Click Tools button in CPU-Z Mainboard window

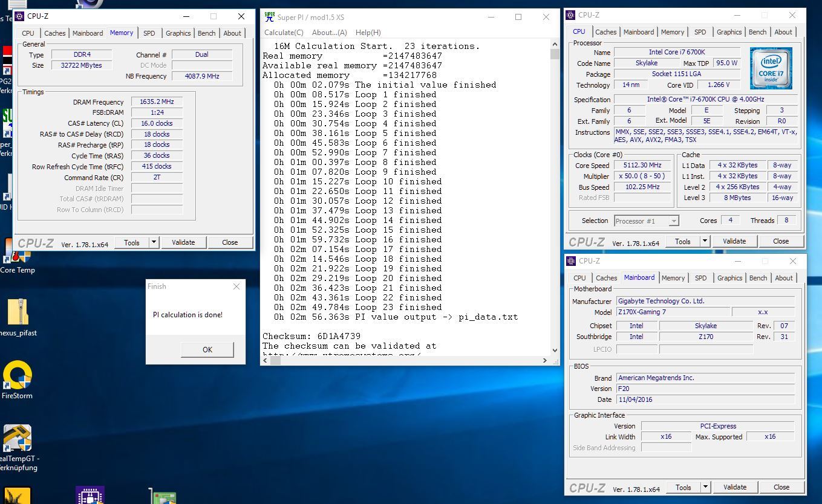pyautogui.click(x=683, y=487)
